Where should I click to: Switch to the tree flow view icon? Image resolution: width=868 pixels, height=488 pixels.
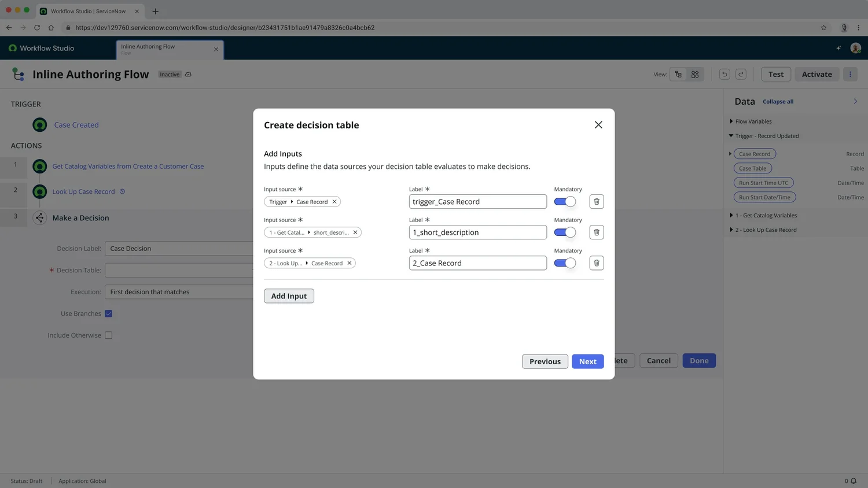point(678,75)
